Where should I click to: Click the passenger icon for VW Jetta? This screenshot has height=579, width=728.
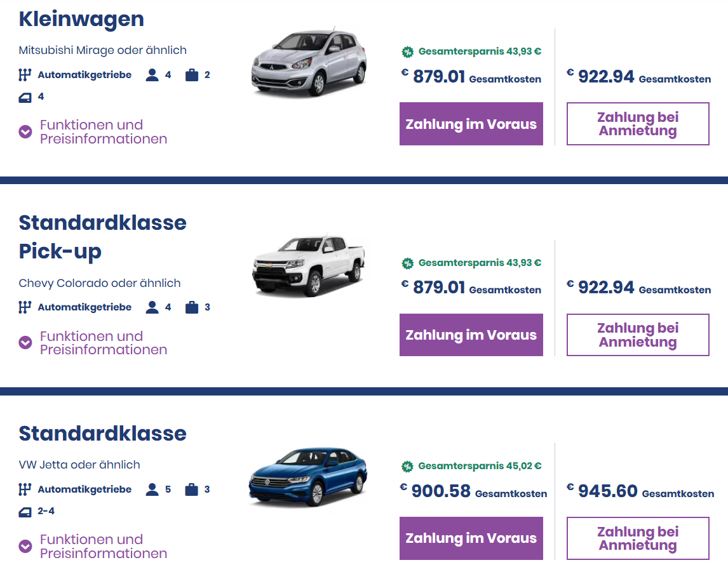tap(152, 489)
